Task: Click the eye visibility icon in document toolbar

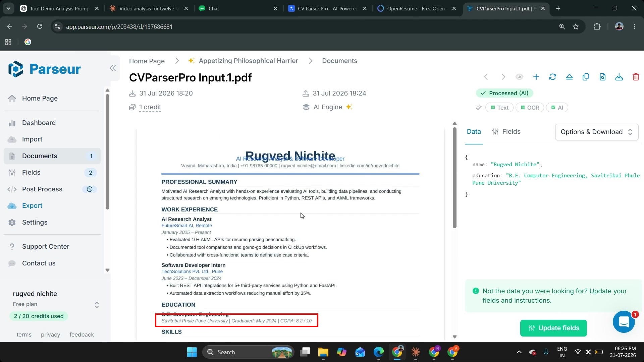Action: (519, 77)
